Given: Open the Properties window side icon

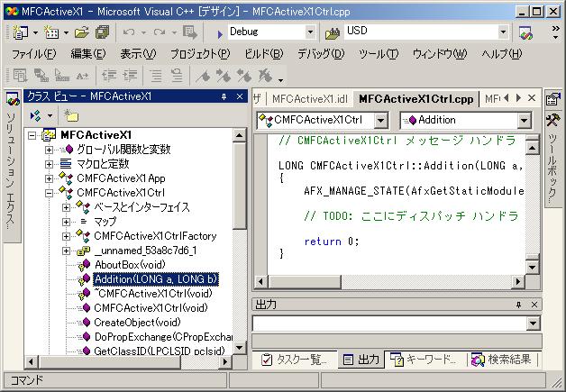Looking at the screenshot, I should (553, 98).
